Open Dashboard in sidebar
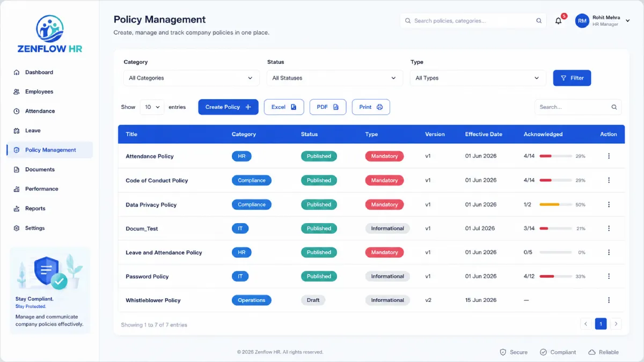The image size is (644, 362). [x=49, y=72]
